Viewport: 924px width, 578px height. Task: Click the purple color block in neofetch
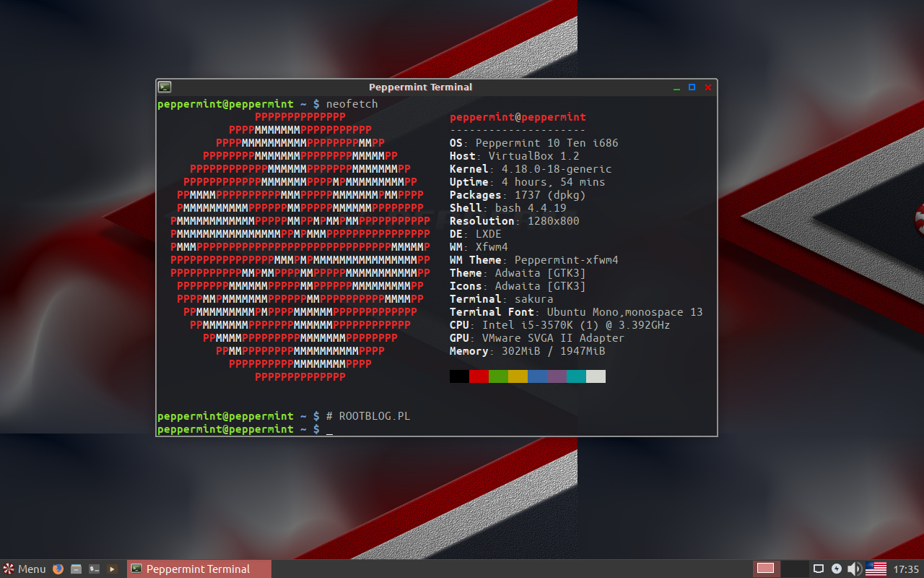pyautogui.click(x=557, y=376)
